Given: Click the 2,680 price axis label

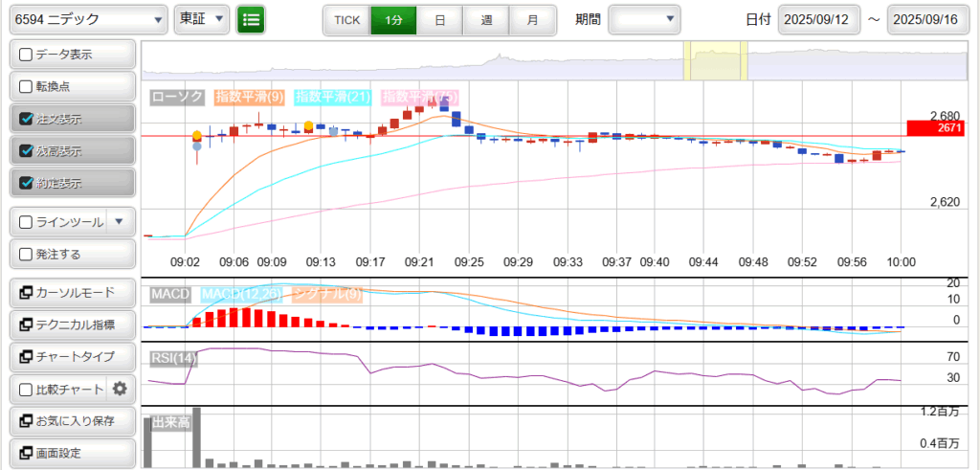Looking at the screenshot, I should point(944,116).
